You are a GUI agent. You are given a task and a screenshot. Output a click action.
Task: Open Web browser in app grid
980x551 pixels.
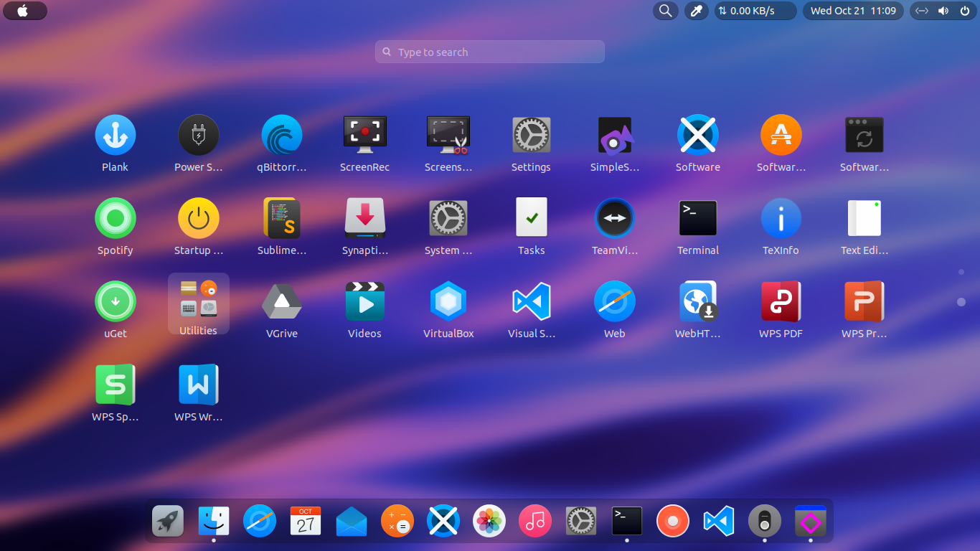pyautogui.click(x=614, y=301)
